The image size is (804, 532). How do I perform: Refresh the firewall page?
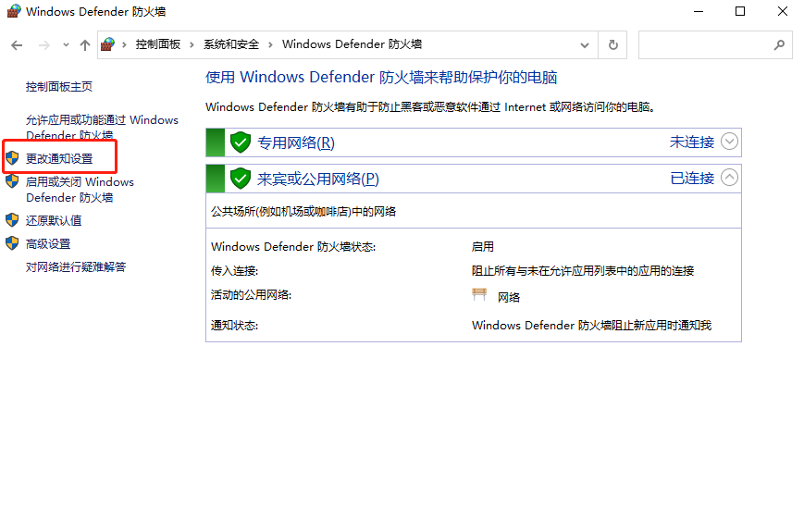(x=612, y=45)
